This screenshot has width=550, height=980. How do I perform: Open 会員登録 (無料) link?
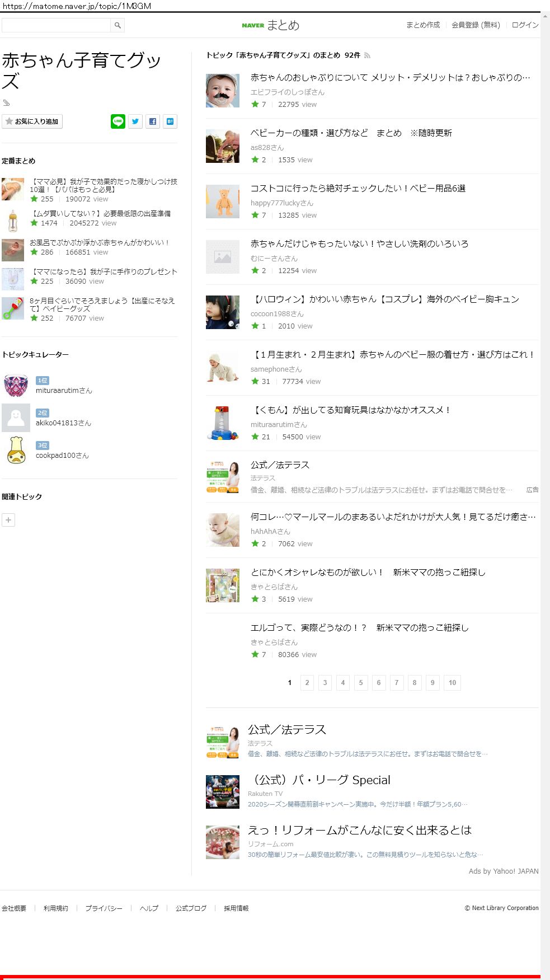pyautogui.click(x=476, y=25)
